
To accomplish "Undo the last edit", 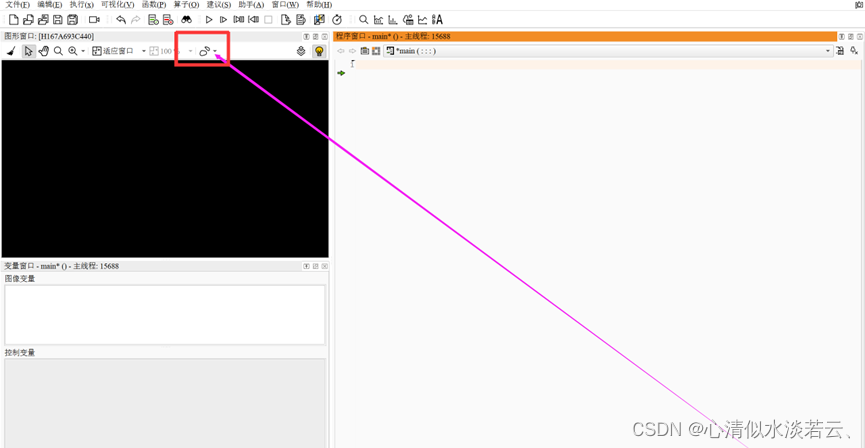I will pyautogui.click(x=121, y=20).
